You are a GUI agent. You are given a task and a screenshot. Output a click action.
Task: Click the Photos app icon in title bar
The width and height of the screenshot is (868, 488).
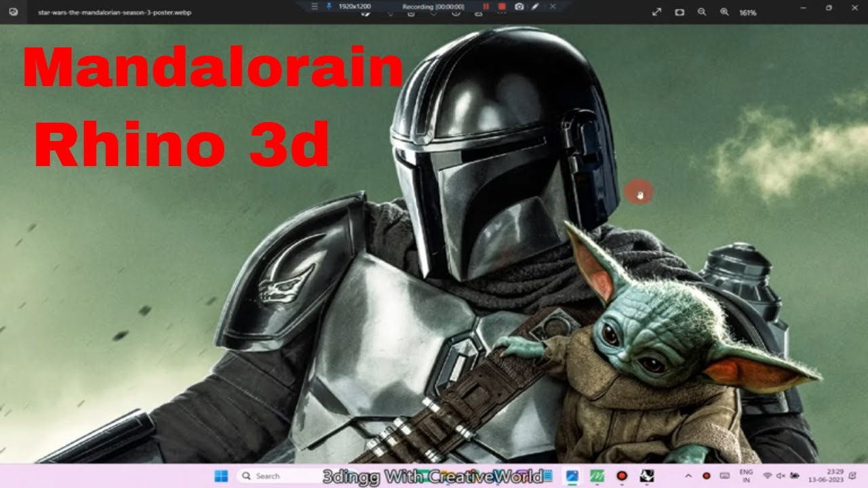tap(14, 12)
